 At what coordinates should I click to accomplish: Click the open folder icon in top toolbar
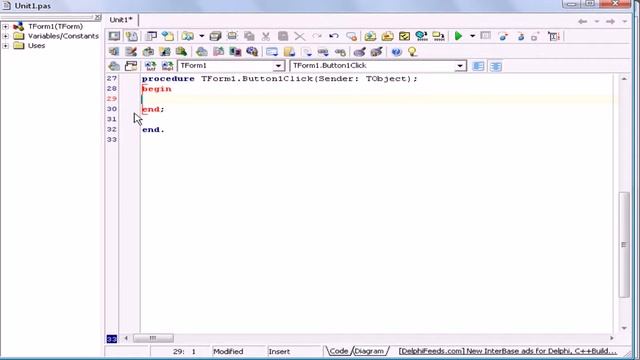click(187, 36)
